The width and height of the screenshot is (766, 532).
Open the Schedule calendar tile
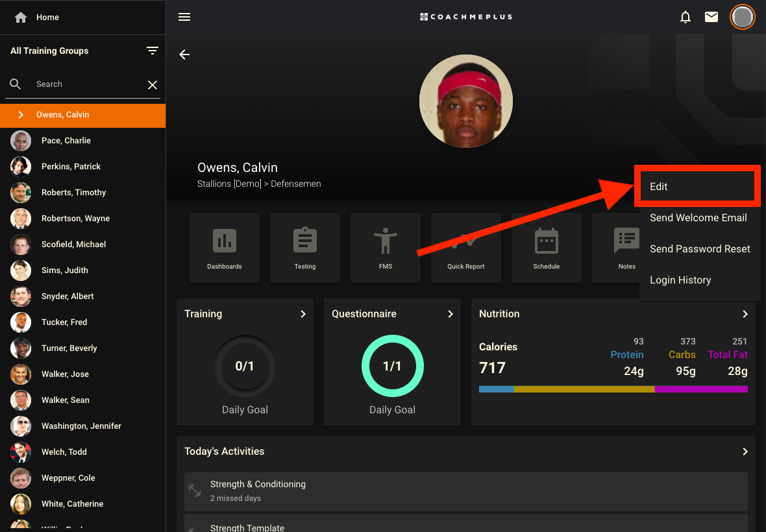coord(547,248)
